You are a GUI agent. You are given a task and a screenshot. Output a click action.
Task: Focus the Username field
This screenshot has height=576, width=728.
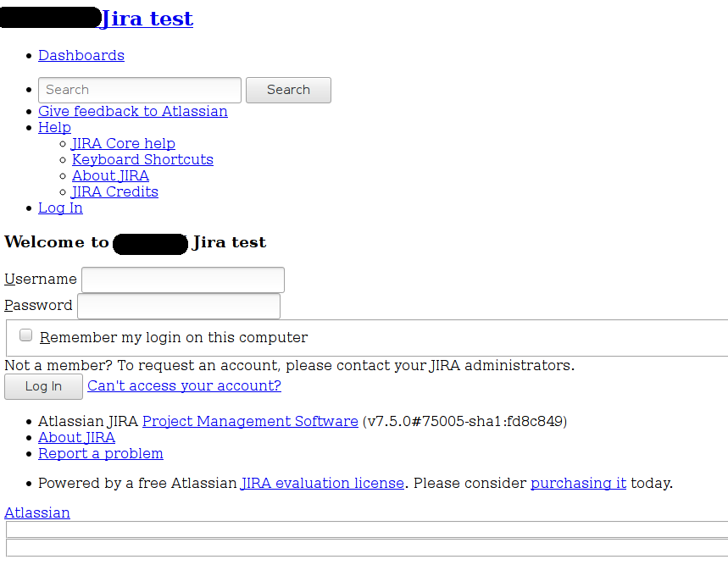[183, 280]
